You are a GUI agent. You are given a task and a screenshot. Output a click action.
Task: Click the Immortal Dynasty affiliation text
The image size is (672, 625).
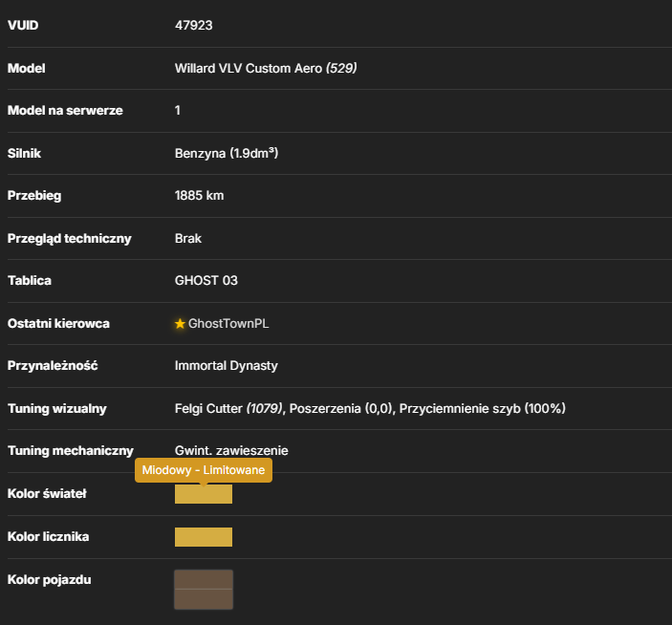click(227, 365)
